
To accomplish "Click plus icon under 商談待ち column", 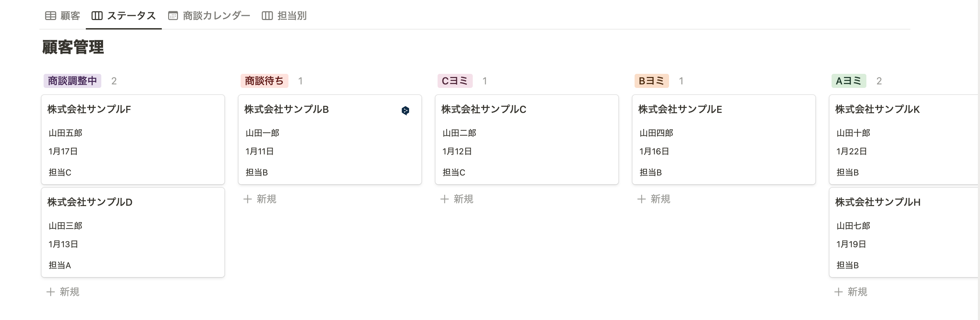I will pos(248,199).
